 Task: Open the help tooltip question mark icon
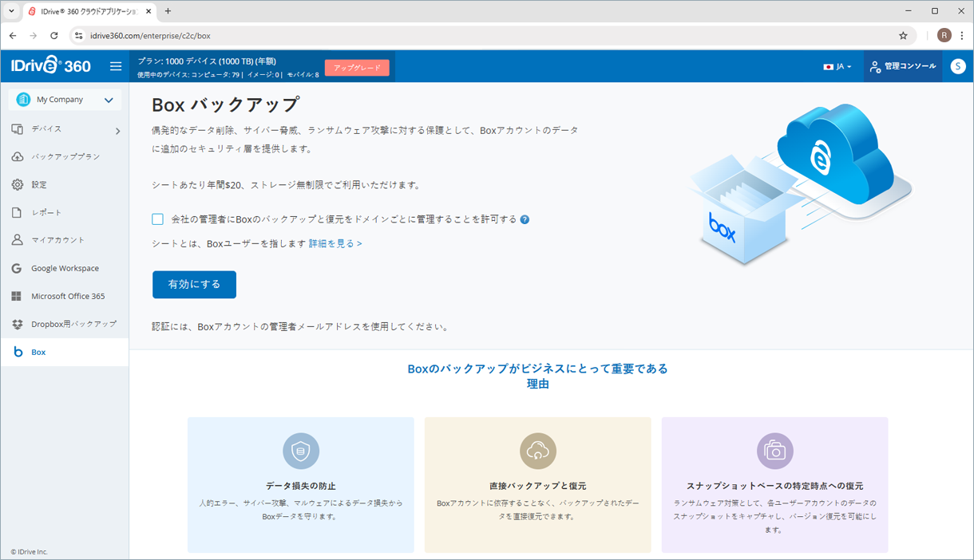point(525,219)
